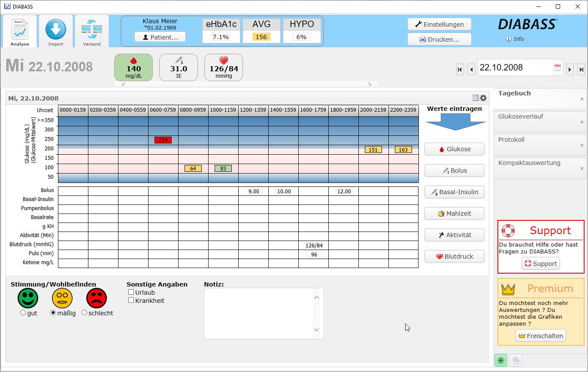
Task: Select the blood pressure 126/84 tile
Action: pyautogui.click(x=224, y=67)
